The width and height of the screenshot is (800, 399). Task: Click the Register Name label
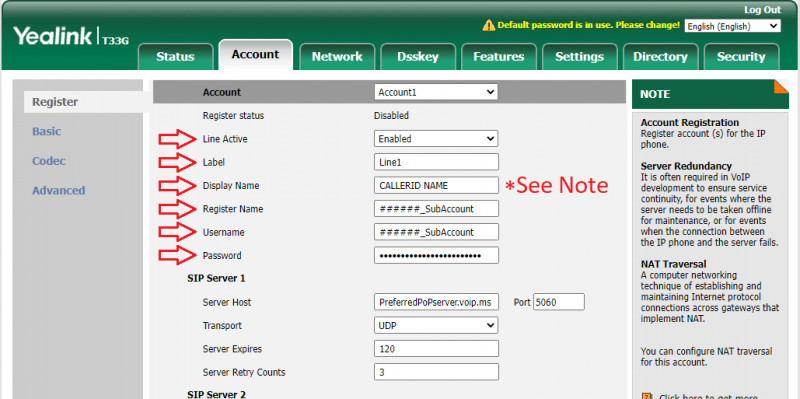point(233,209)
